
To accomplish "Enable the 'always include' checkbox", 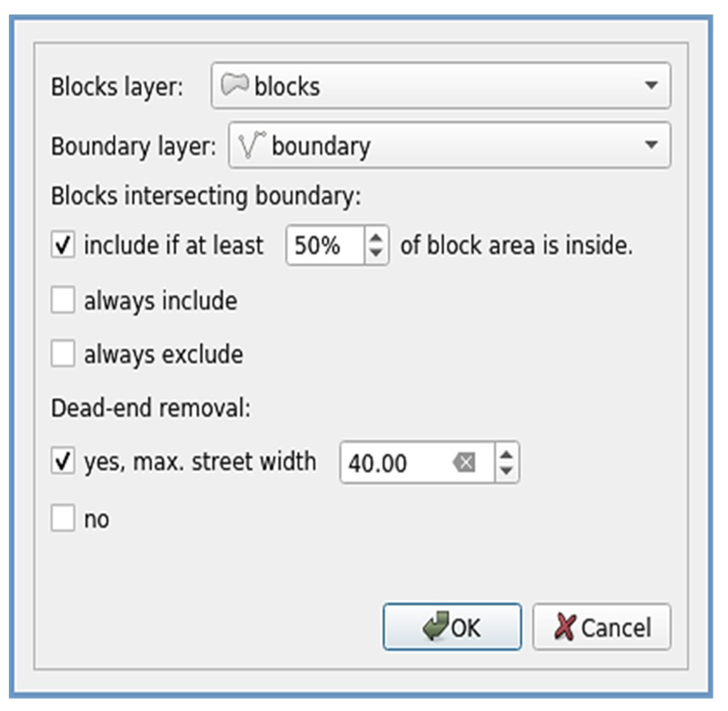I will coord(63,300).
